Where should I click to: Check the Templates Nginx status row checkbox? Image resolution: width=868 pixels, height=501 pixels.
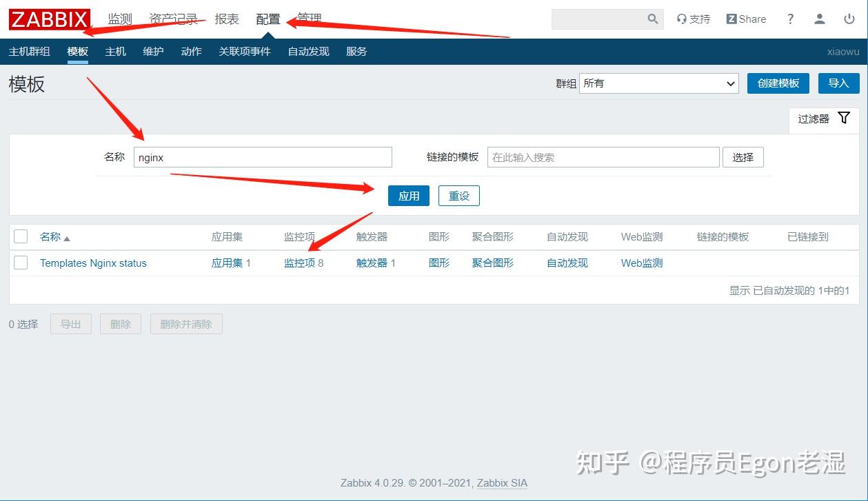coord(21,263)
